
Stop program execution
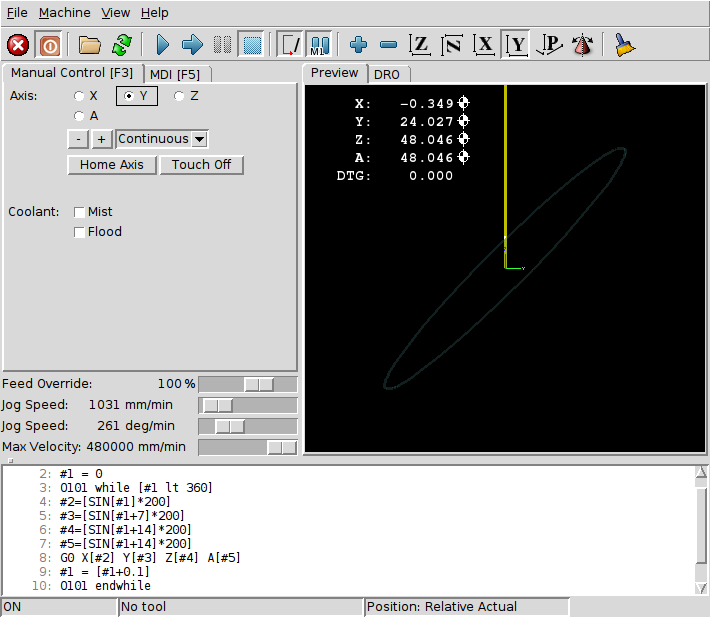pyautogui.click(x=252, y=45)
